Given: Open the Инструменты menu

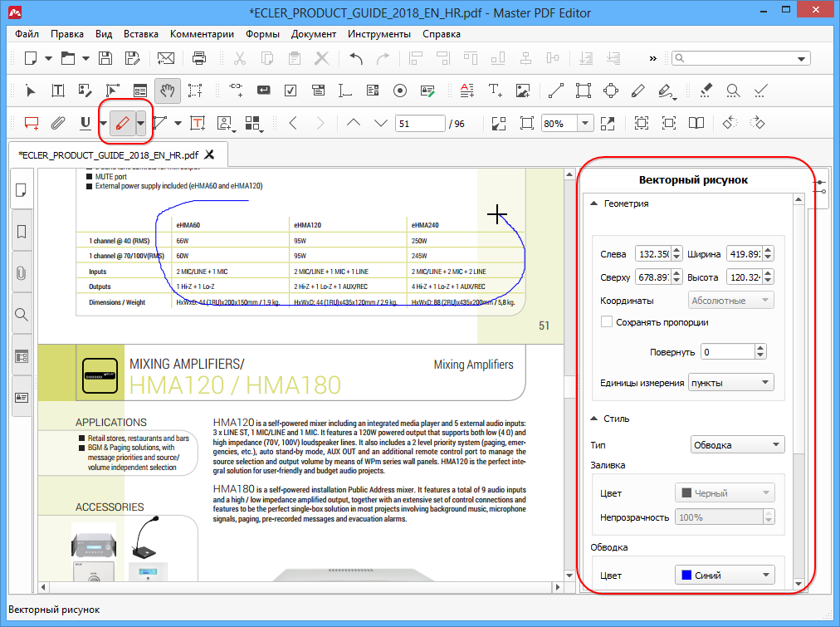Looking at the screenshot, I should [x=379, y=34].
